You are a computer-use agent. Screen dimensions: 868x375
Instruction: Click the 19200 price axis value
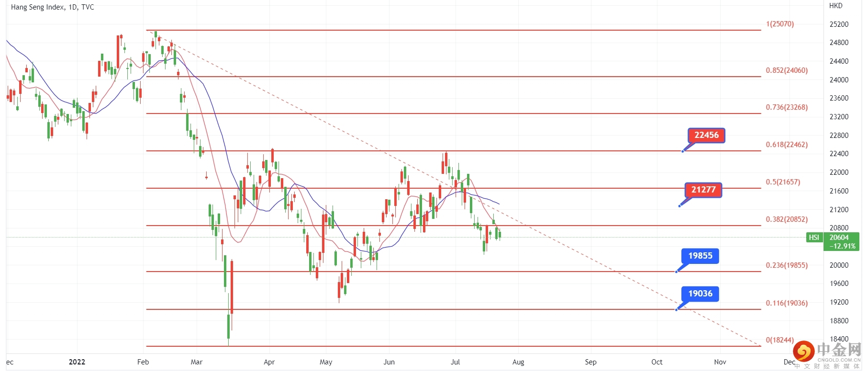click(839, 302)
